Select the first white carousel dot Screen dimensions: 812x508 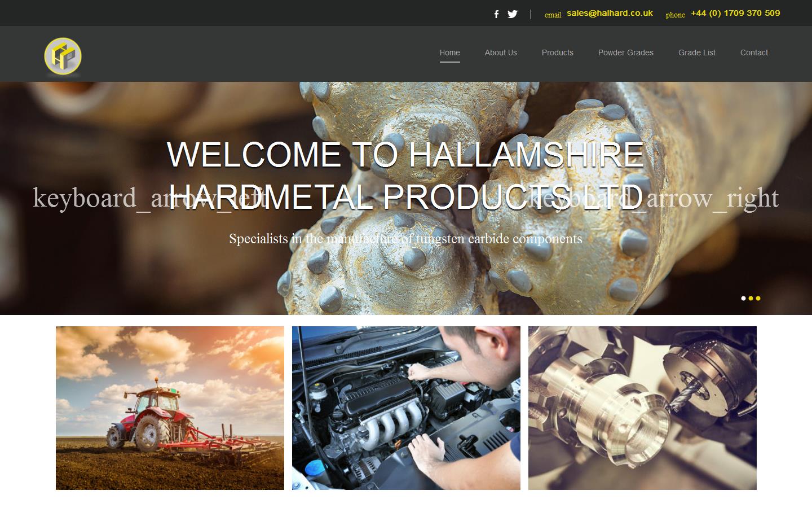[743, 298]
